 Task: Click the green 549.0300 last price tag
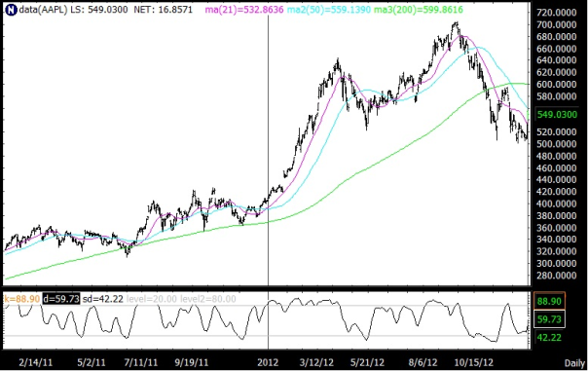tap(557, 114)
